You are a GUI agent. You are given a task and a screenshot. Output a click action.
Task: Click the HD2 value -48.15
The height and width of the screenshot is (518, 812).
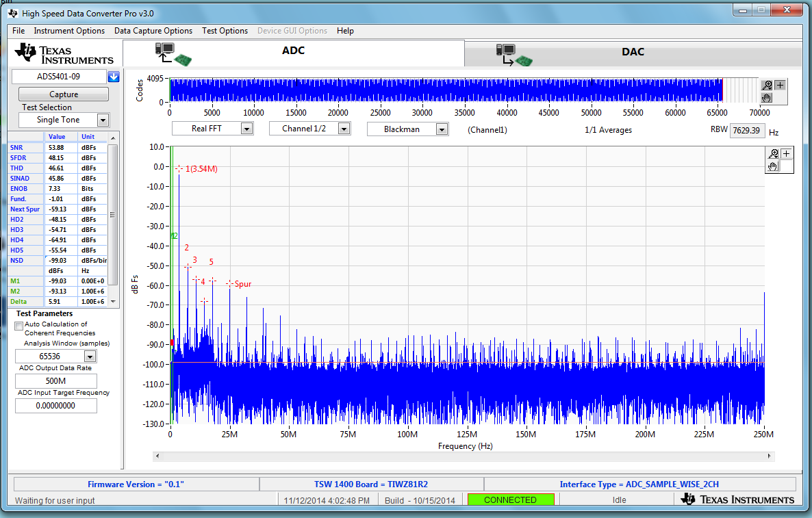(57, 220)
